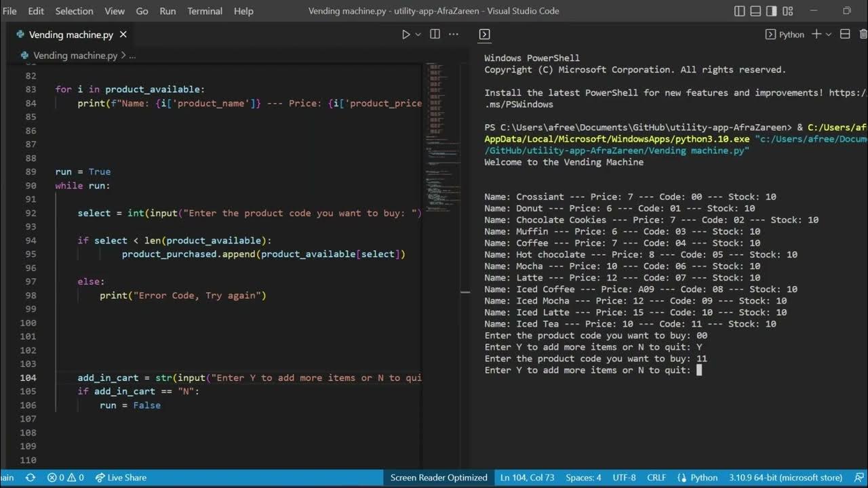Screen dimensions: 868x488
Task: Toggle secondary side bar layout icon
Action: pyautogui.click(x=772, y=11)
